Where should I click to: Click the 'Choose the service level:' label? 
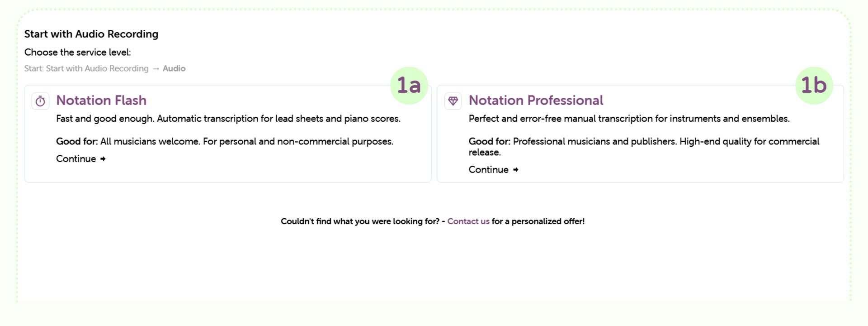78,52
